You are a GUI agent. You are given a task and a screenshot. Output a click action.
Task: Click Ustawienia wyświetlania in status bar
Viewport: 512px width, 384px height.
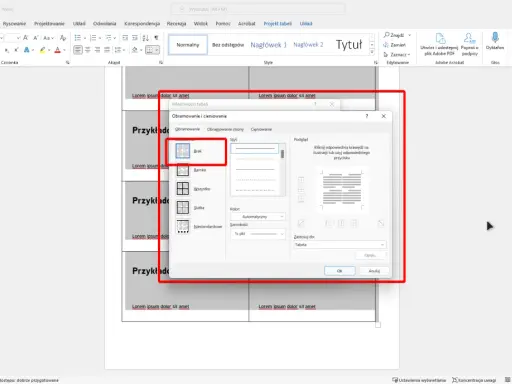[419, 380]
